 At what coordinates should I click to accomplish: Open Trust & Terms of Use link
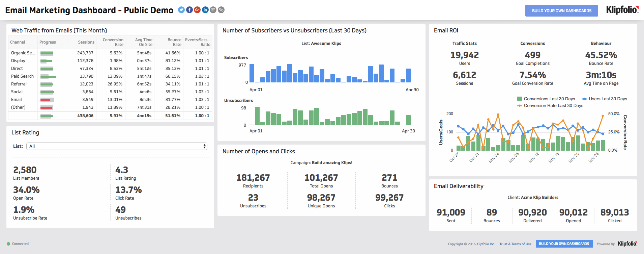[x=515, y=244]
